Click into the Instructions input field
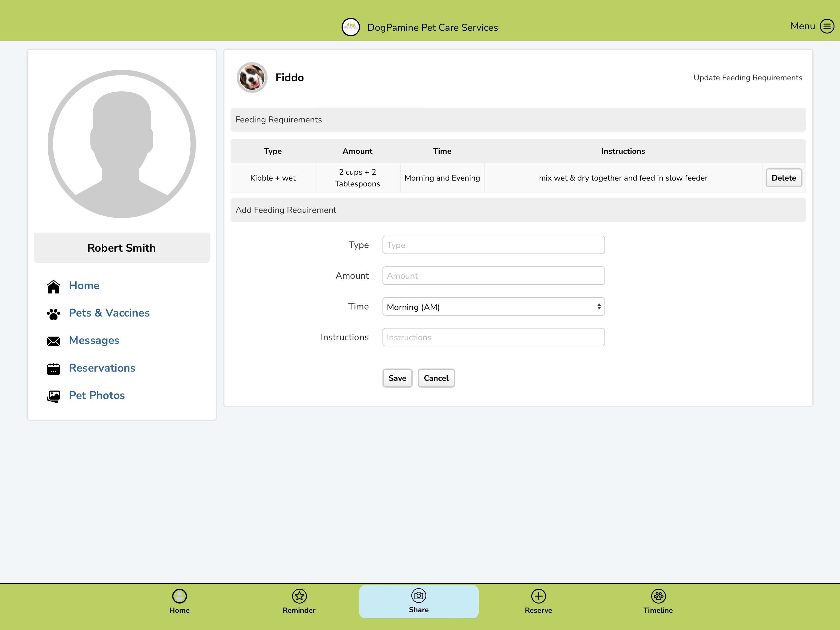Viewport: 840px width, 630px height. (x=493, y=337)
